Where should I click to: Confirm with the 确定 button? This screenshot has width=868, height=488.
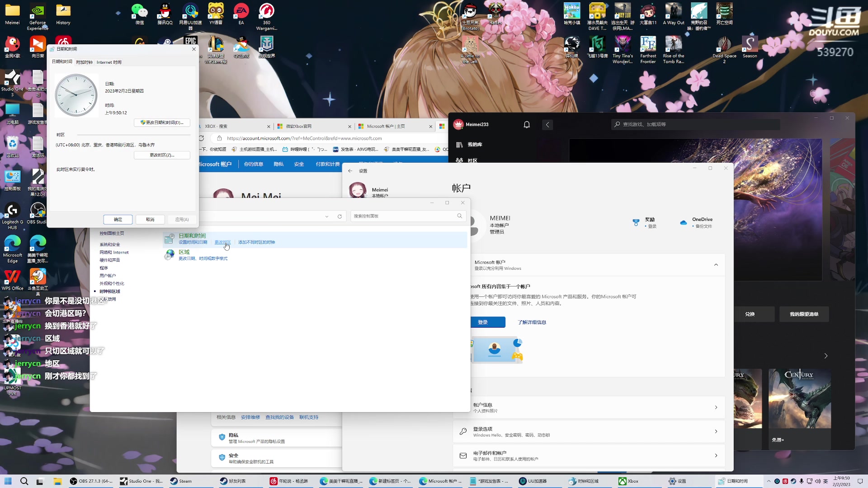click(x=118, y=220)
